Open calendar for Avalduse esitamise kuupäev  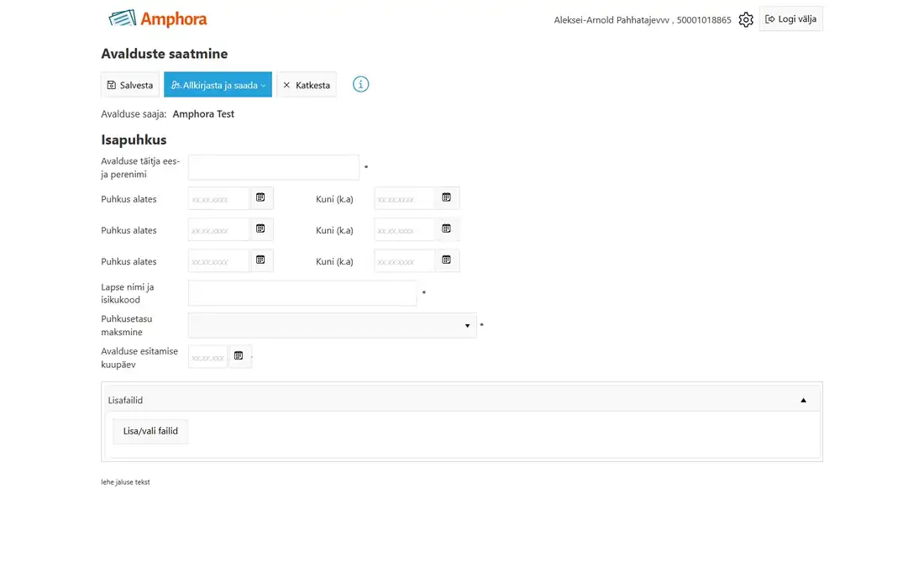[239, 356]
